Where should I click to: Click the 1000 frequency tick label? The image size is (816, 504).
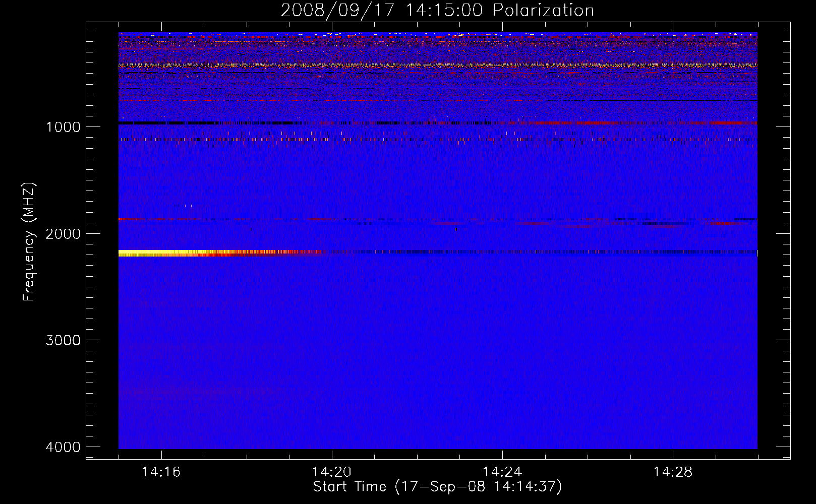63,127
